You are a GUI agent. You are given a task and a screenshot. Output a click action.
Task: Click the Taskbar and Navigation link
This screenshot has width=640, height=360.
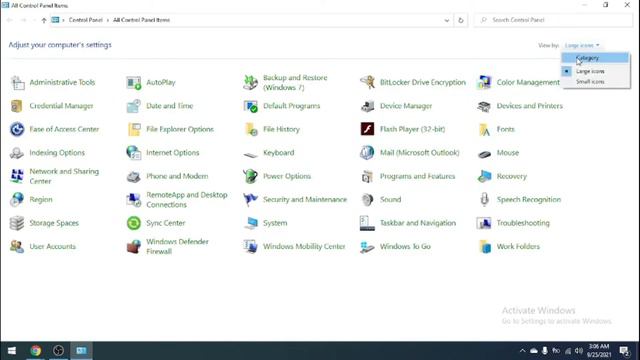(418, 223)
